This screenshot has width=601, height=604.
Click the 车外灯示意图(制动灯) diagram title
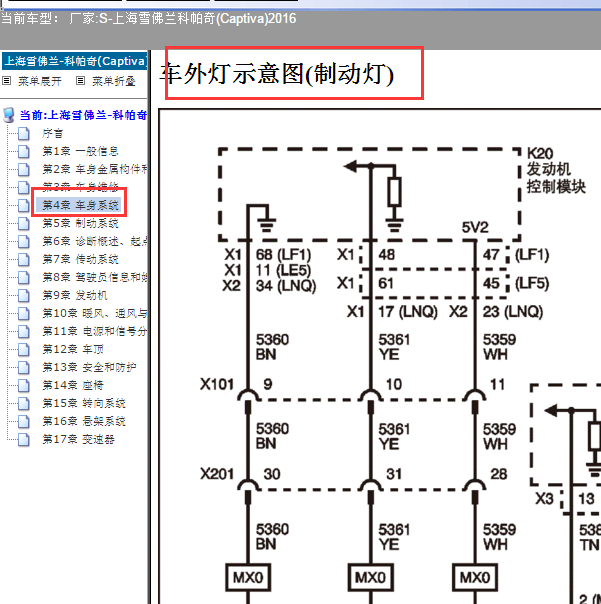click(277, 74)
